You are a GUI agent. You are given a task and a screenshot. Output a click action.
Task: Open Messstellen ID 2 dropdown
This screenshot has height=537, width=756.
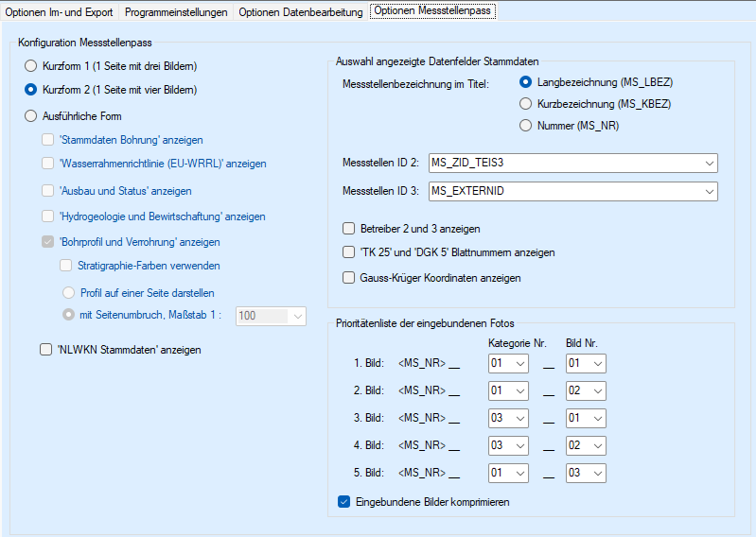click(572, 164)
